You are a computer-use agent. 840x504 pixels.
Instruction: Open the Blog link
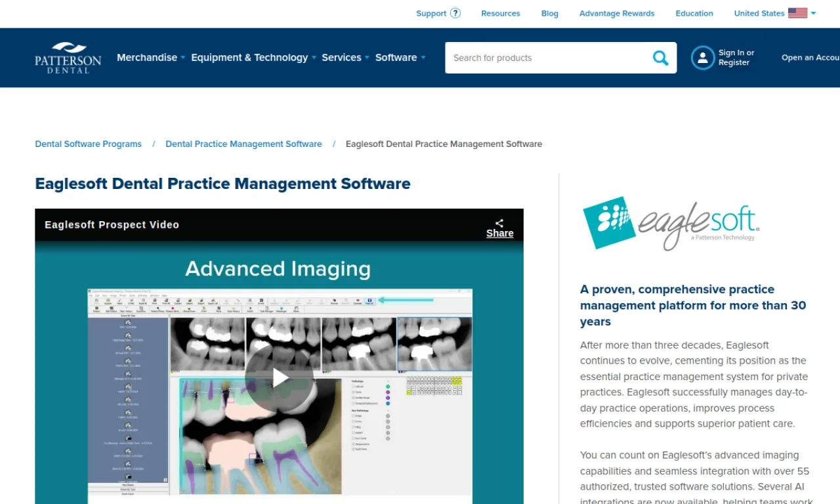550,13
